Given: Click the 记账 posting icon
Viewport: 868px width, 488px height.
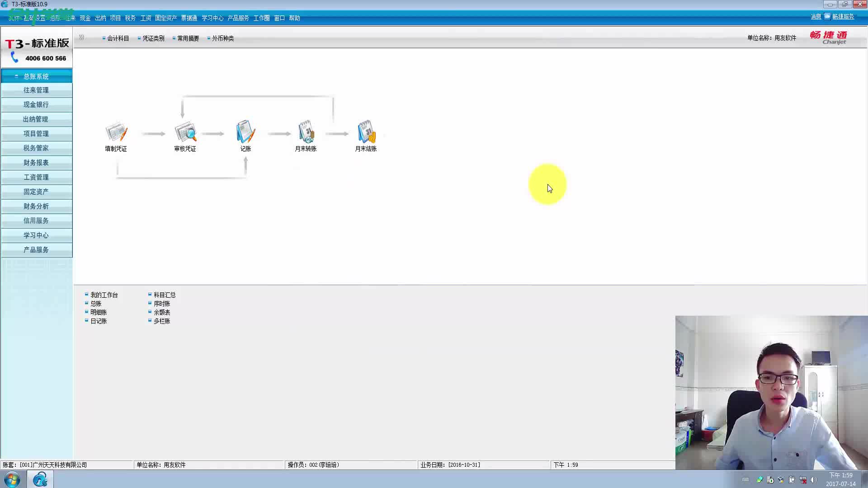Looking at the screenshot, I should (245, 132).
